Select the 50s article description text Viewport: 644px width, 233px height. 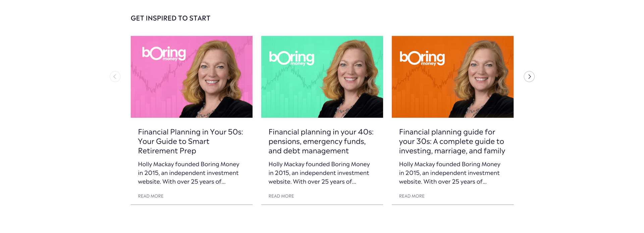pos(189,173)
